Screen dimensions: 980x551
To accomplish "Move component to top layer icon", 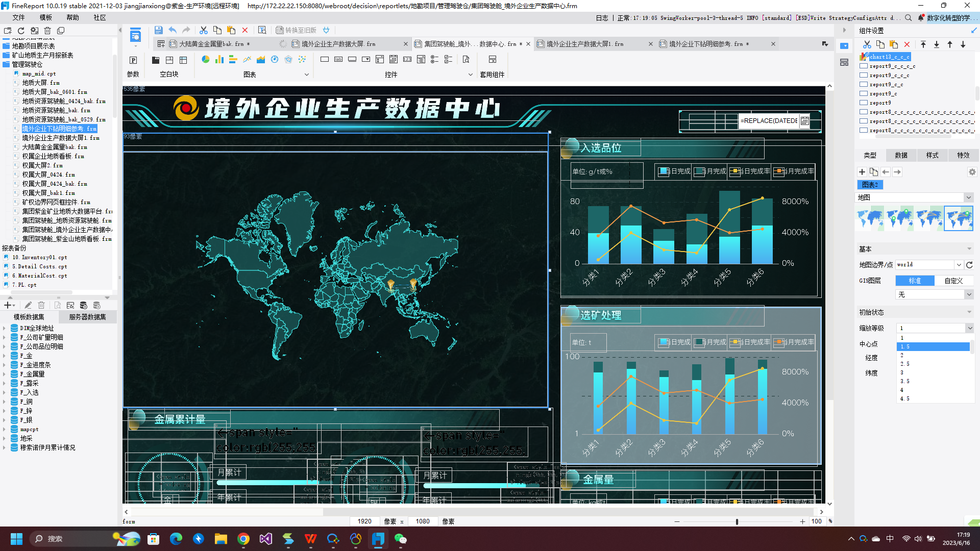I will coord(923,44).
